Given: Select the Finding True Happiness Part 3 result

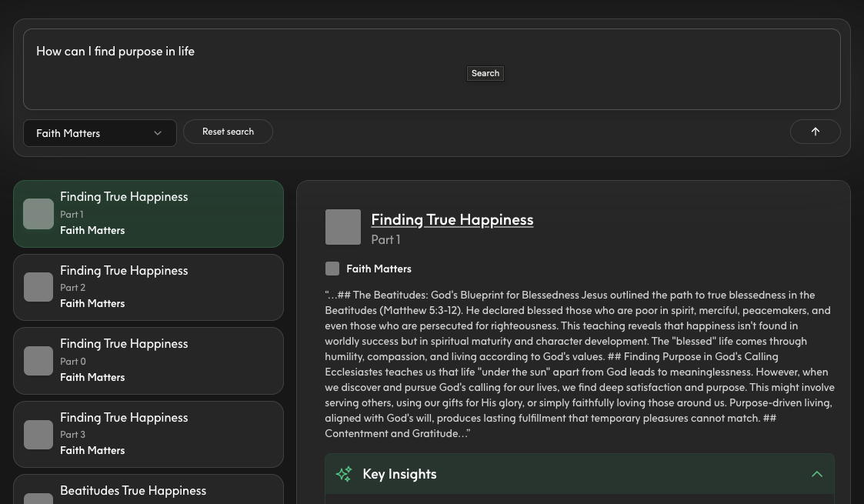Looking at the screenshot, I should 148,434.
